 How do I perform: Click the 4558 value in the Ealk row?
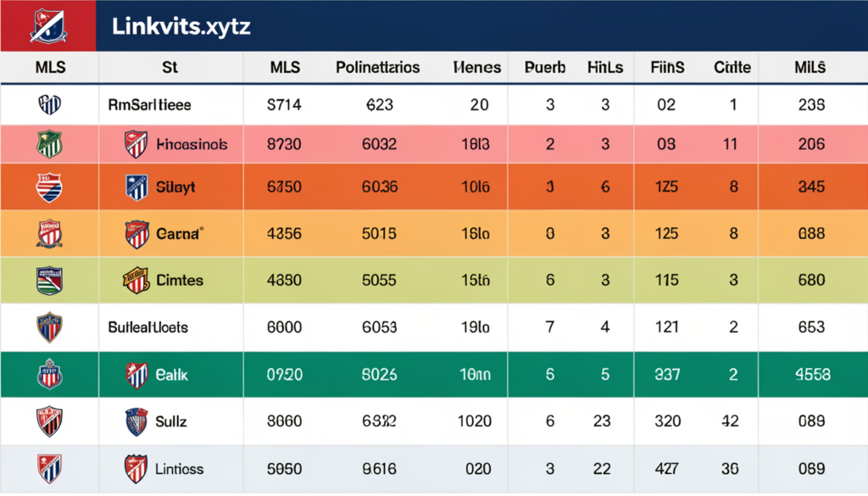[811, 374]
